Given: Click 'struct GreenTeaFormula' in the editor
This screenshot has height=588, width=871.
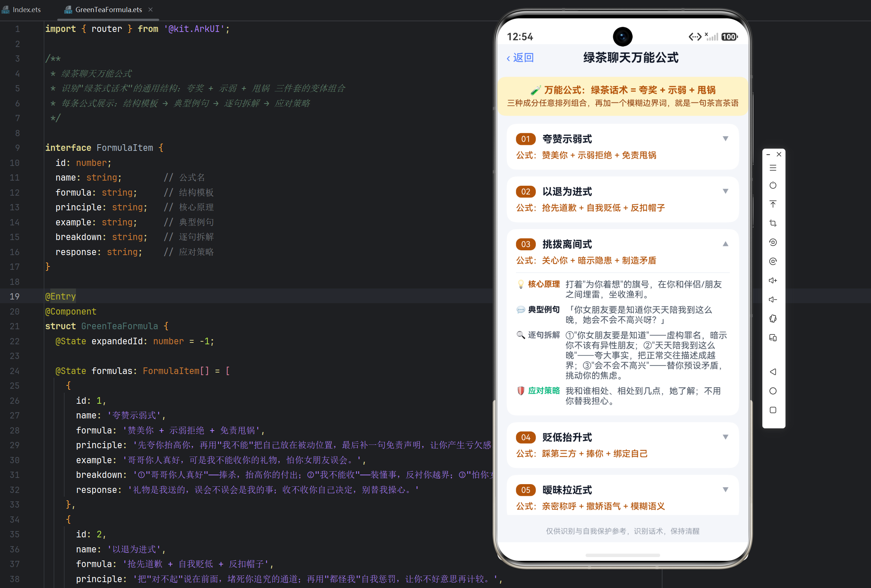Looking at the screenshot, I should (102, 326).
